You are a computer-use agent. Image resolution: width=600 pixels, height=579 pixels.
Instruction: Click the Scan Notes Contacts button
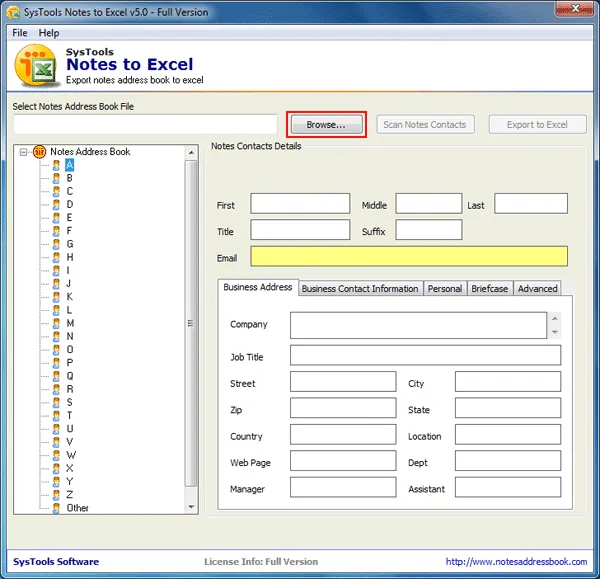425,125
